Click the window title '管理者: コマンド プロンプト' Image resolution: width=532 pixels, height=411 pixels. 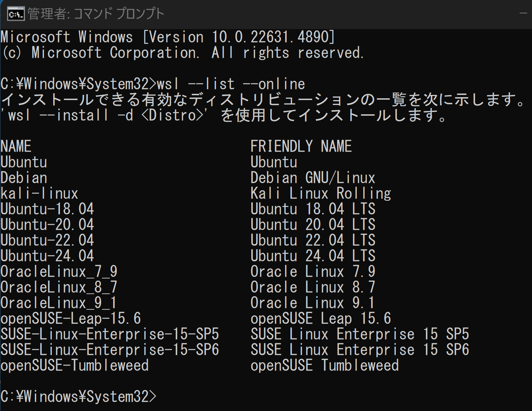tap(96, 14)
